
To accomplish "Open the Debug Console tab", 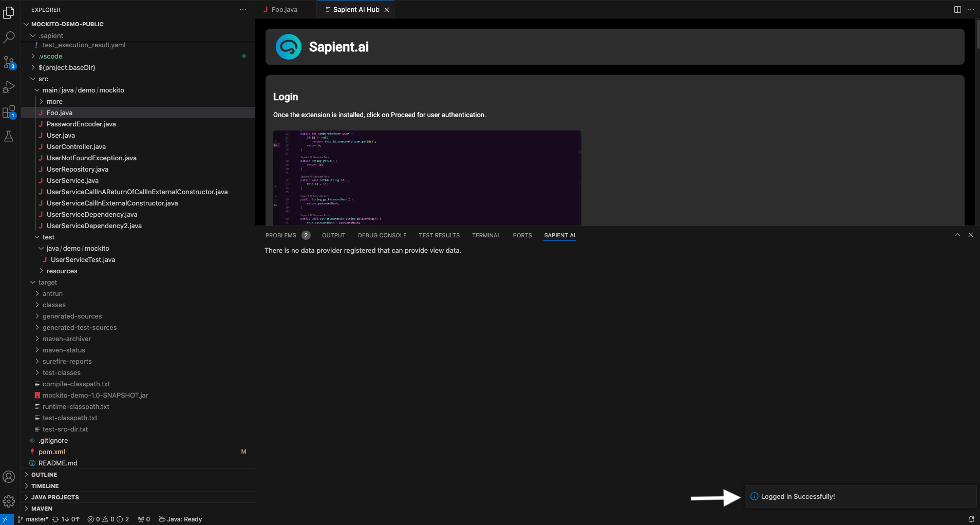I will 382,235.
